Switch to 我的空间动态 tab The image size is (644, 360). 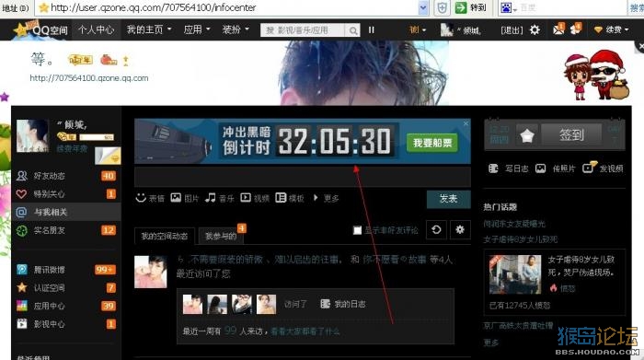click(x=165, y=236)
